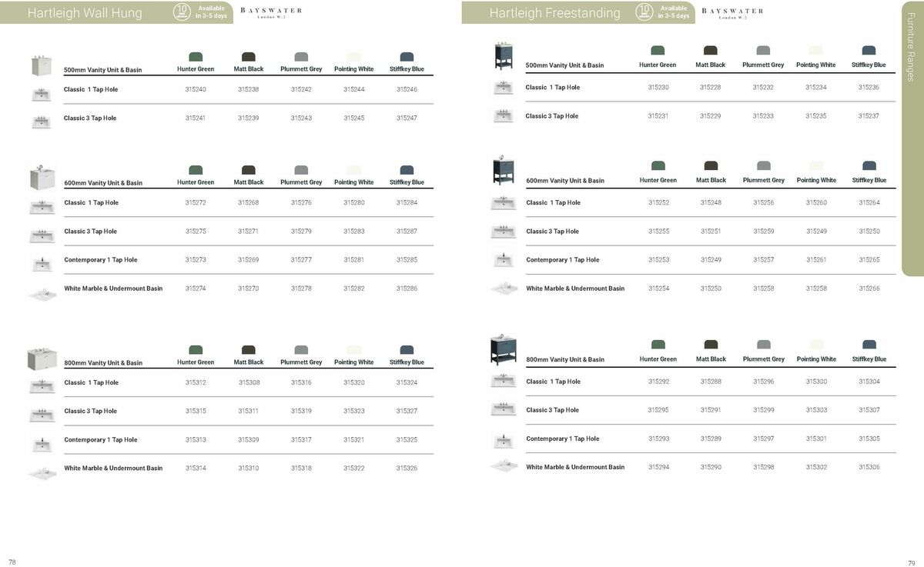Click product code 315254

pyautogui.click(x=658, y=289)
